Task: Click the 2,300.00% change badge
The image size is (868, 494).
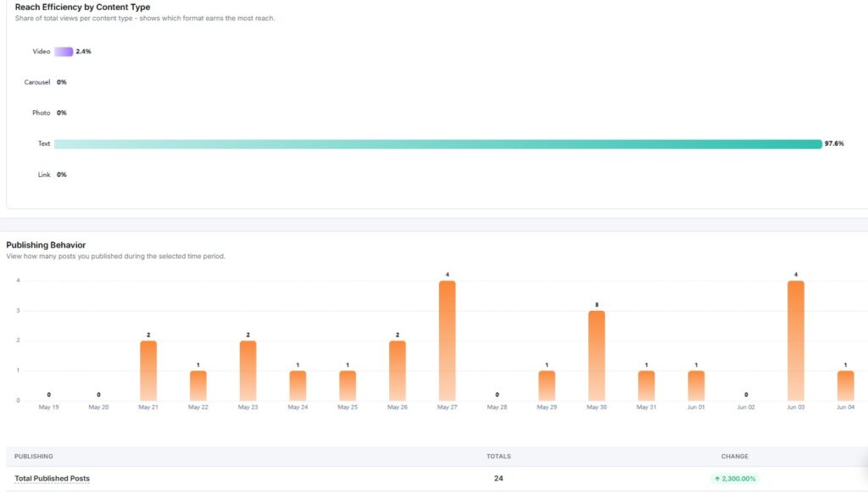Action: (735, 479)
